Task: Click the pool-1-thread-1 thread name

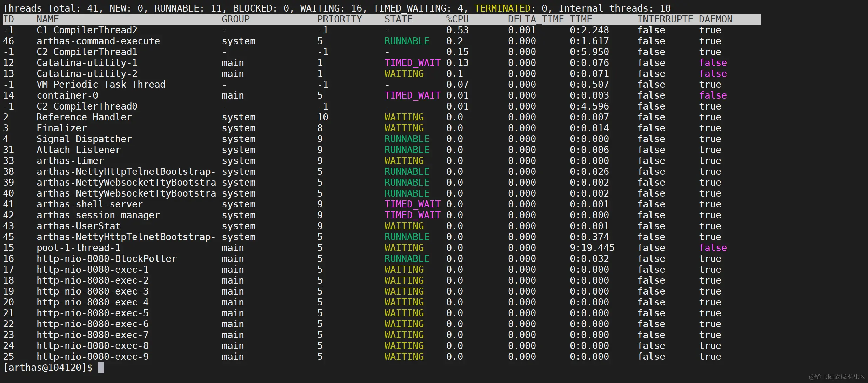Action: (x=78, y=248)
